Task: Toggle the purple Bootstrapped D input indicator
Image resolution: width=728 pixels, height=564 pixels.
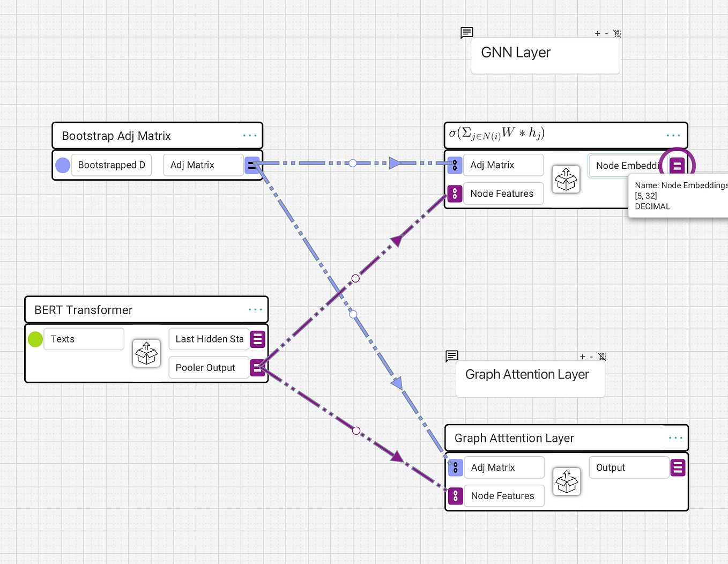Action: pos(63,165)
